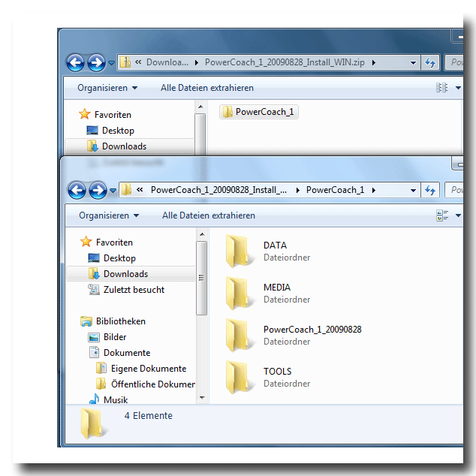Viewport: 476px width, 476px height.
Task: Click rear window sidebar scrollbar up arrow
Action: coord(200,107)
